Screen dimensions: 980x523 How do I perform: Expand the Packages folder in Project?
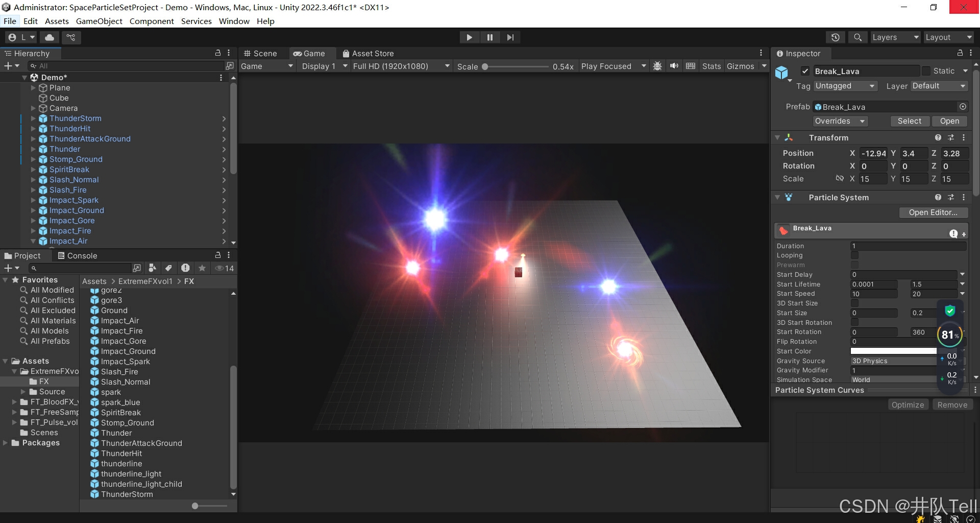(x=6, y=443)
